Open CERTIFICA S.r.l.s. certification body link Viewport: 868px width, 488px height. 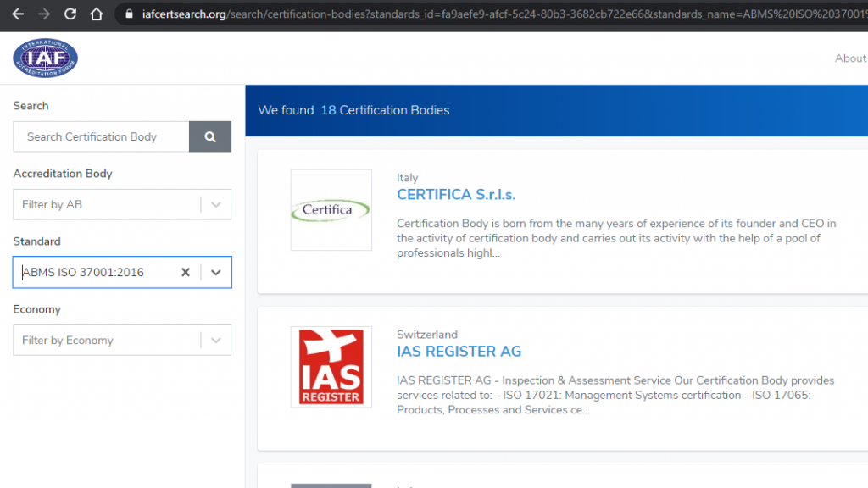pos(456,195)
